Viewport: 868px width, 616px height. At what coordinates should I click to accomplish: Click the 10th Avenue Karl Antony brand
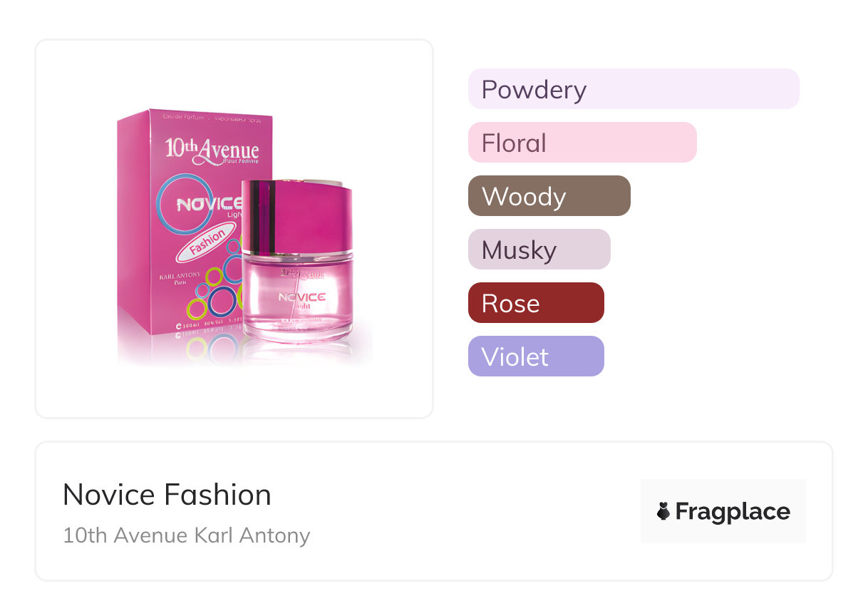click(186, 535)
